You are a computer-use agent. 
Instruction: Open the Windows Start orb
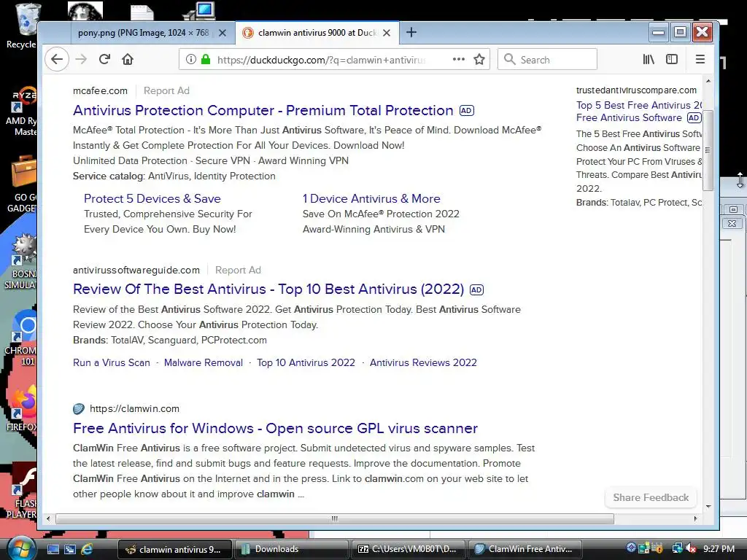21,548
